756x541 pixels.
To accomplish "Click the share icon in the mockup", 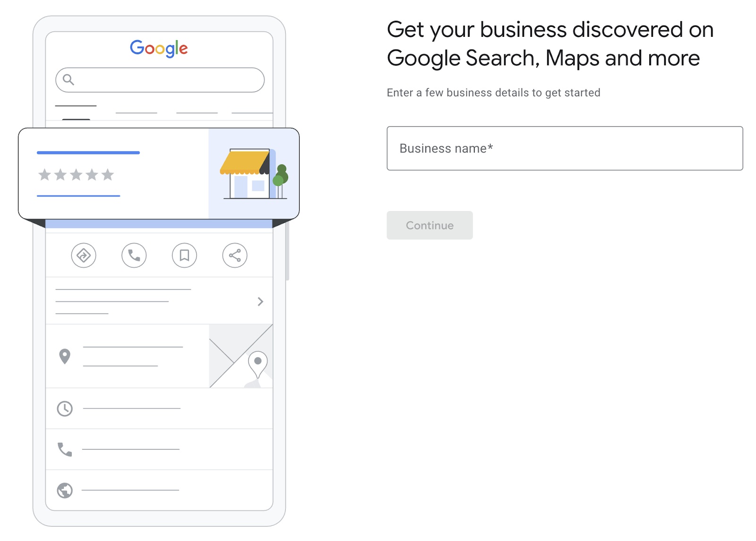I will point(235,255).
